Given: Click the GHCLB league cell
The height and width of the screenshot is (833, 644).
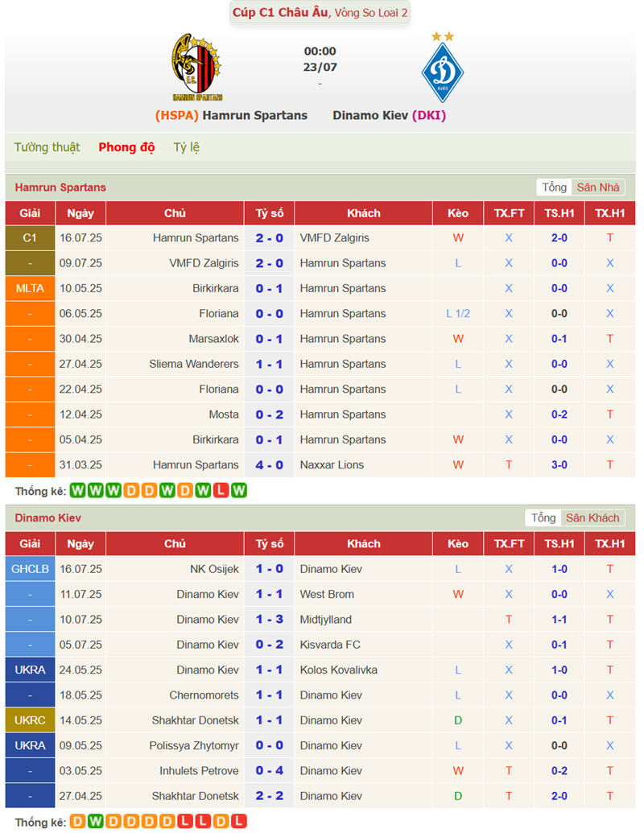Looking at the screenshot, I should pos(30,569).
